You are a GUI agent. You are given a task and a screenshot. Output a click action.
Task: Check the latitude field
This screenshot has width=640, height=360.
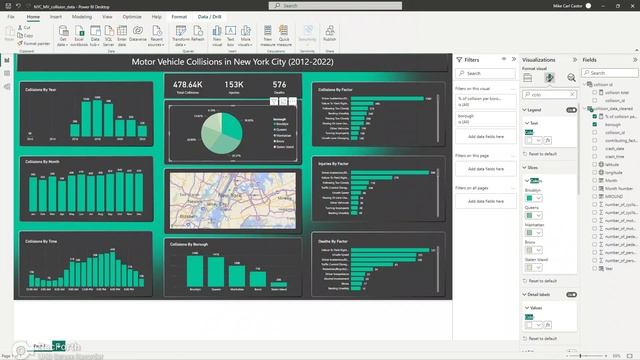[595, 164]
